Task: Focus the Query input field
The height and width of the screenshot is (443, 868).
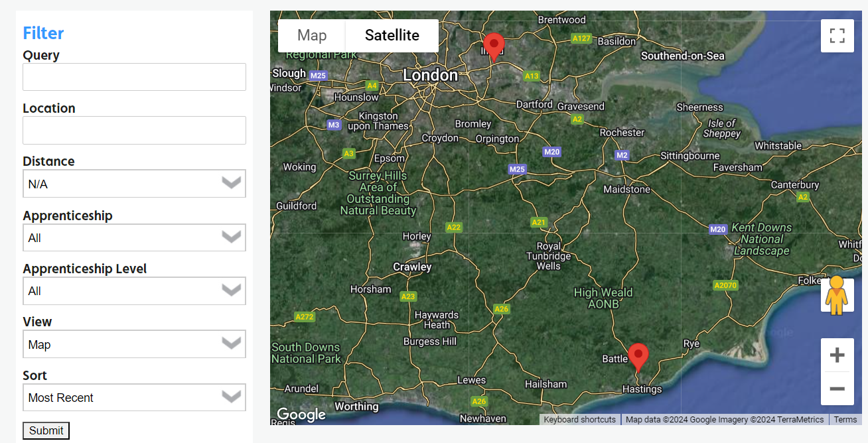Action: click(x=134, y=77)
